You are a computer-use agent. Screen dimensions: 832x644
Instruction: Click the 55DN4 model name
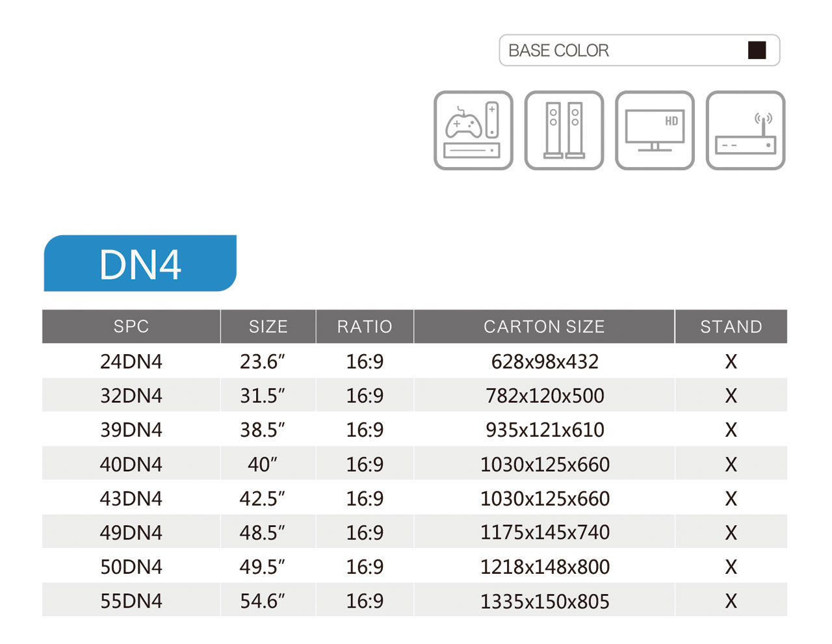click(x=131, y=601)
